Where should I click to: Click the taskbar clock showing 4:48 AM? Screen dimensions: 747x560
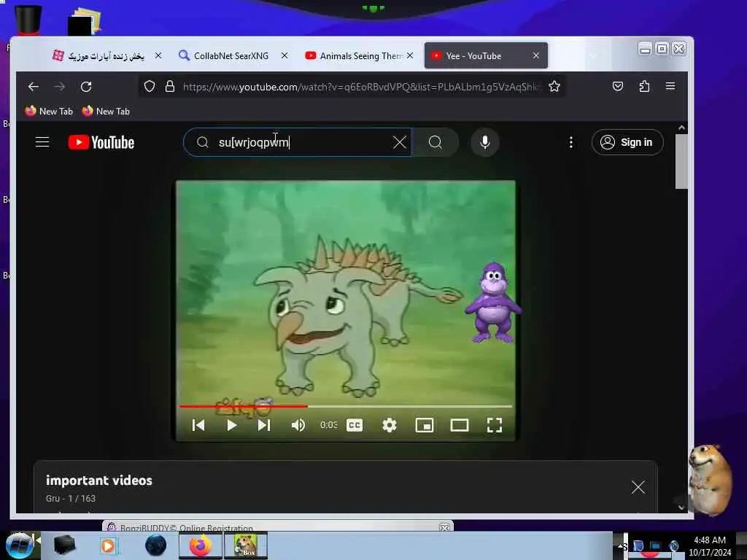710,546
